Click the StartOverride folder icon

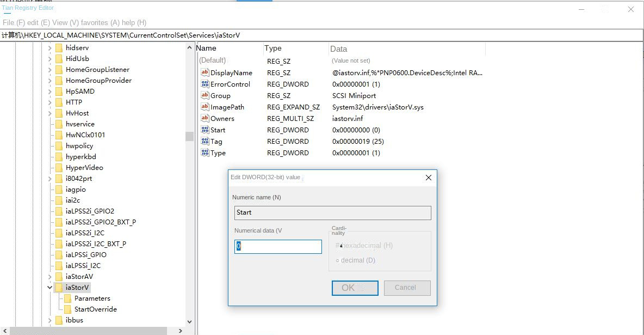click(68, 309)
